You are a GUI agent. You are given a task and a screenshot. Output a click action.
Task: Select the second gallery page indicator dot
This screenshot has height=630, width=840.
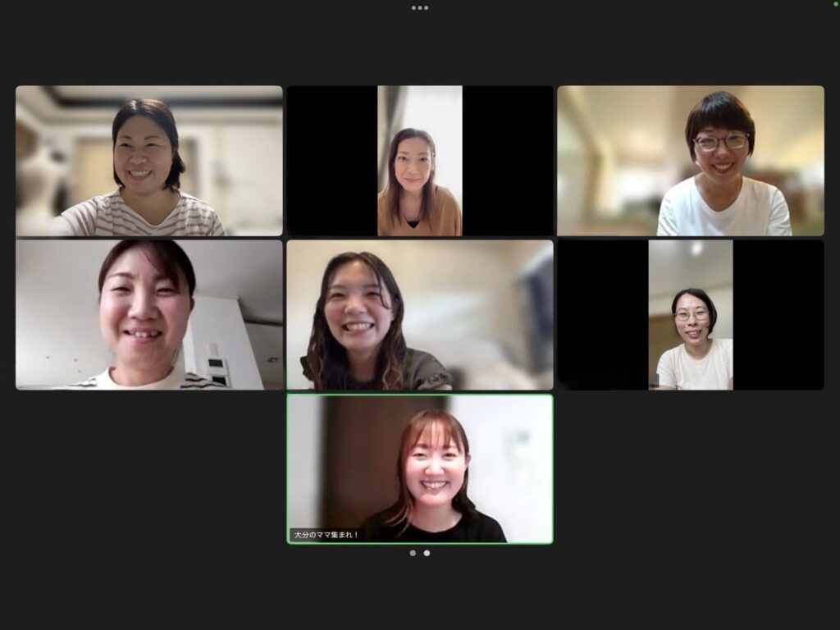tap(427, 553)
